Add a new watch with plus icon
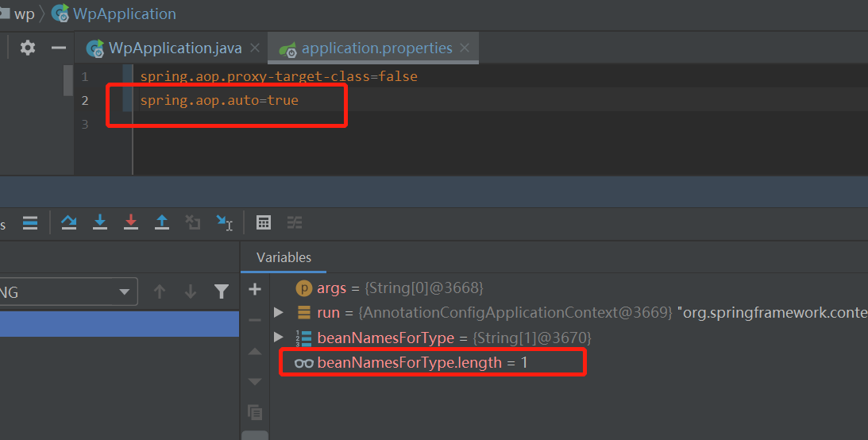Viewport: 868px width, 440px height. coord(255,289)
